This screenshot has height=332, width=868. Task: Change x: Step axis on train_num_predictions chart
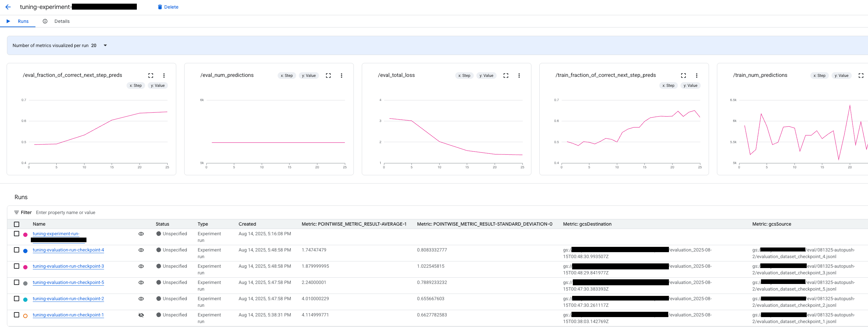[x=820, y=76]
